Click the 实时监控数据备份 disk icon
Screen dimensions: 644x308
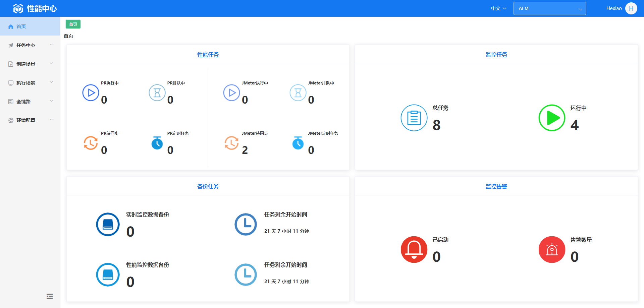(x=108, y=225)
